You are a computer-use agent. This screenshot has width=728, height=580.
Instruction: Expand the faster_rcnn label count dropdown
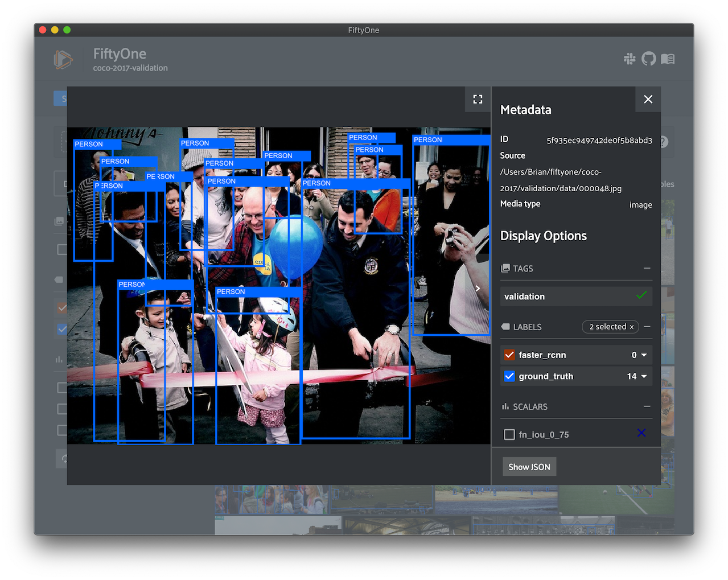[644, 355]
